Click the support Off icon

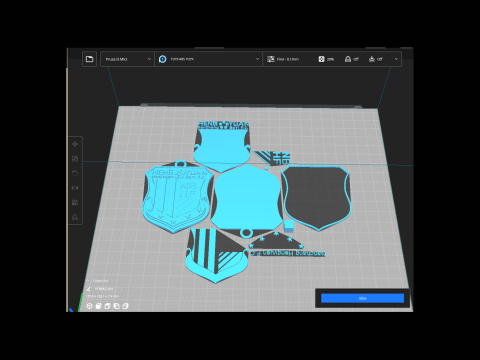click(x=348, y=59)
